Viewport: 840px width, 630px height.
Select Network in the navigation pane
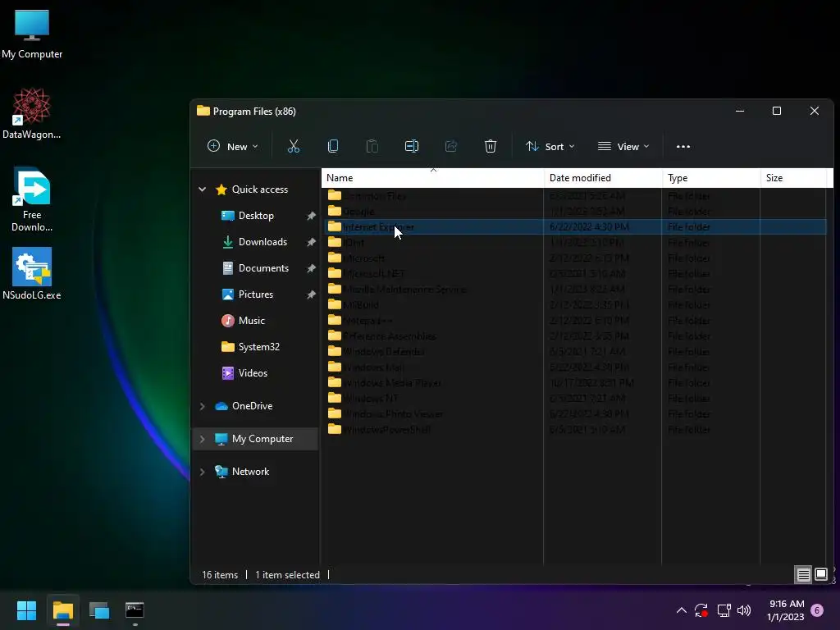tap(250, 472)
